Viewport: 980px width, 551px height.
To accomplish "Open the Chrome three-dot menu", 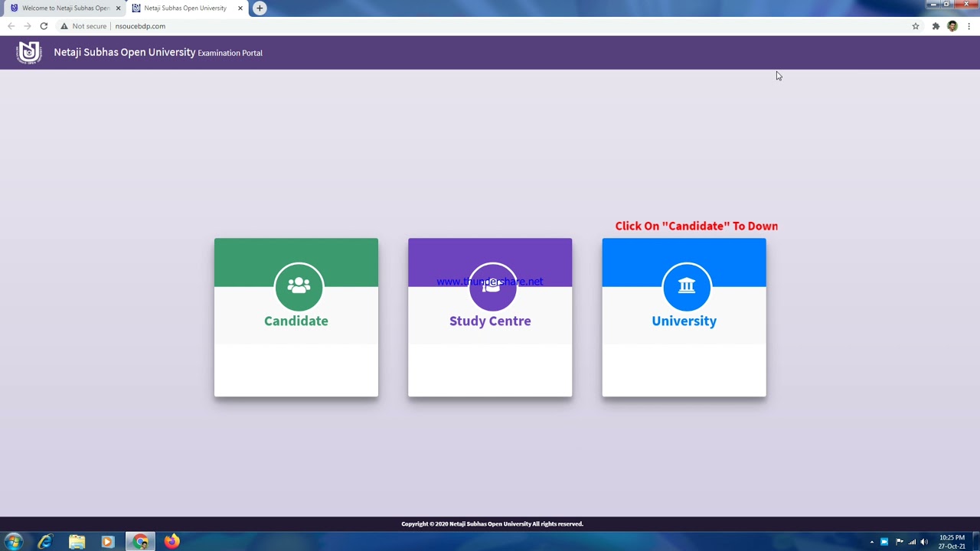I will tap(969, 26).
